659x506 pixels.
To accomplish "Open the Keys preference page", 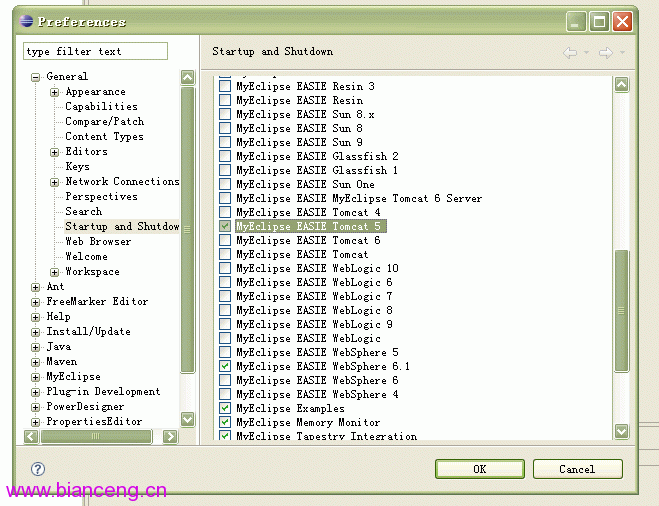I will point(77,166).
